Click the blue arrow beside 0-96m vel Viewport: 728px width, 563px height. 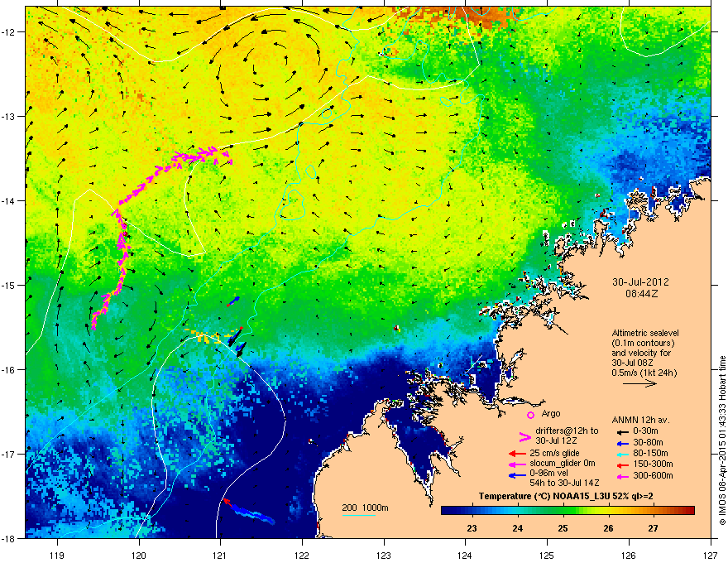pyautogui.click(x=517, y=475)
